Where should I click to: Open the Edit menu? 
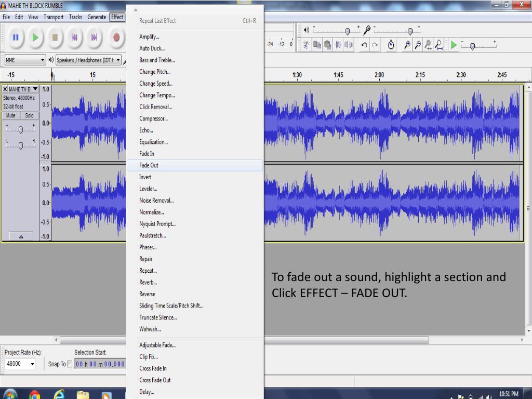tap(19, 17)
